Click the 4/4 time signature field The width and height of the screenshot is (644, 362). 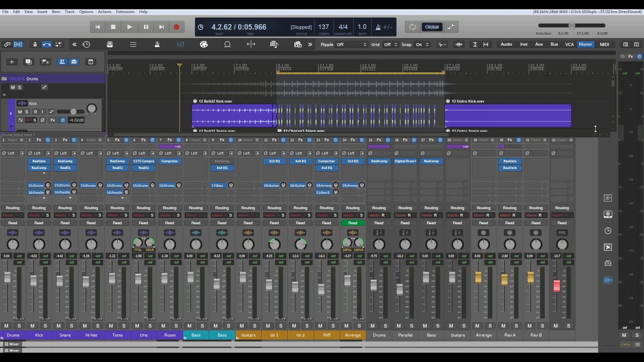pyautogui.click(x=343, y=27)
